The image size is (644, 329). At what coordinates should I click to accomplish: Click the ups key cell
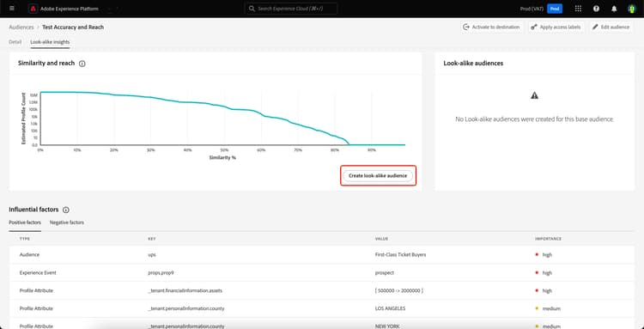click(151, 254)
